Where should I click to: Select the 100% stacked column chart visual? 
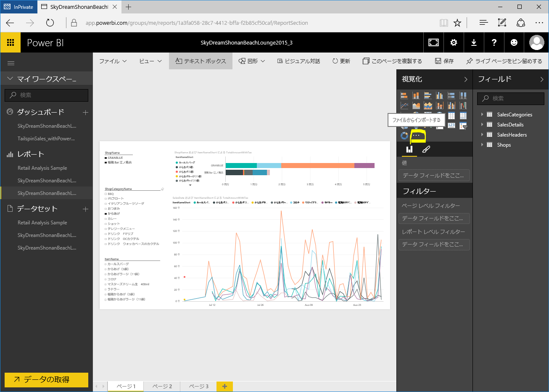(x=463, y=95)
